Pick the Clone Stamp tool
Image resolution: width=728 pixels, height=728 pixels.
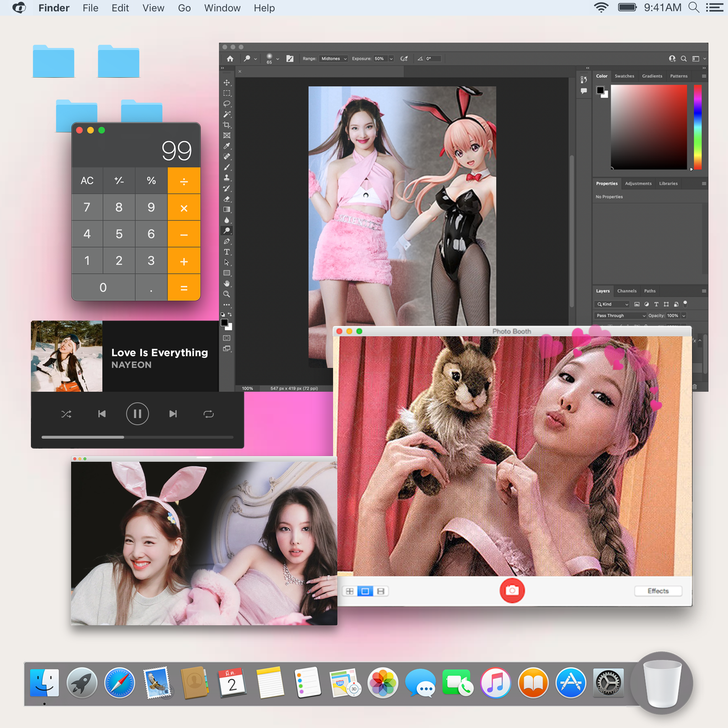coord(226,177)
